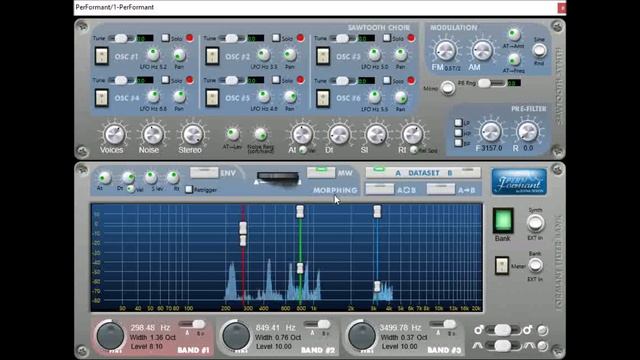The image size is (640, 360).
Task: Enable Solo checkbox for OSC #2
Action: [276, 38]
